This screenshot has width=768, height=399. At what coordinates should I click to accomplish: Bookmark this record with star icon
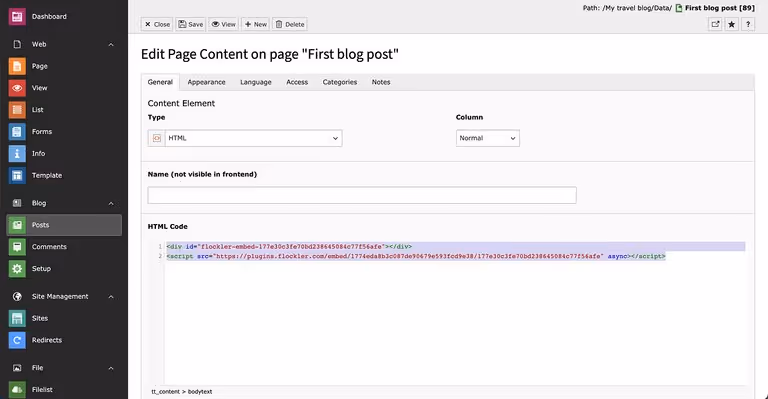click(x=732, y=24)
